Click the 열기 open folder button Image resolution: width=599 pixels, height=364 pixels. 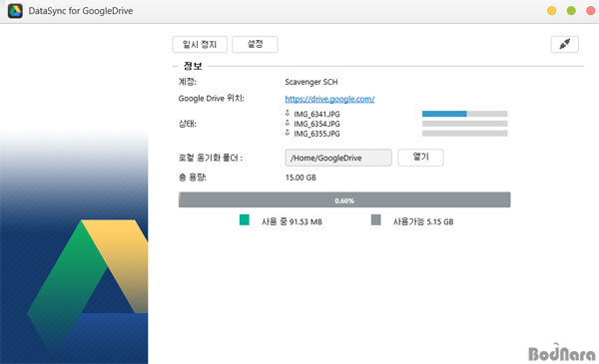[420, 158]
